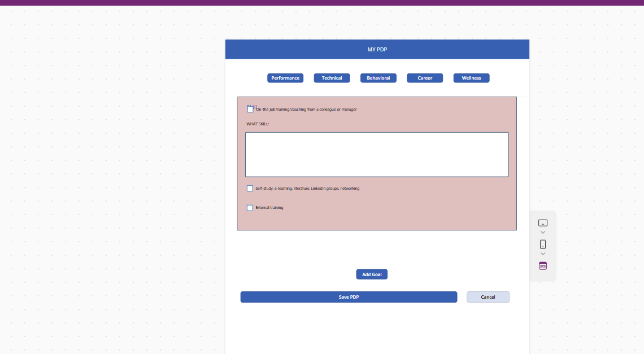Expand the chevron below the phone icon

pos(542,254)
